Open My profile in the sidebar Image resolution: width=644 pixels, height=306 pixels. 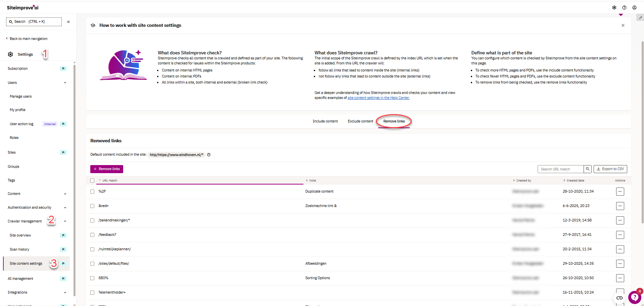tap(17, 110)
